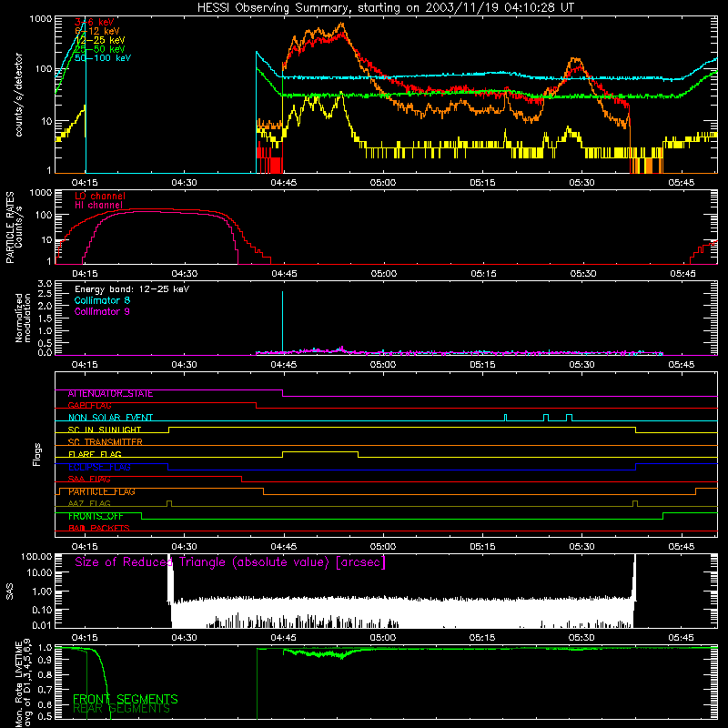Select the orange 6-12 keV legend label
This screenshot has width=728, height=728.
tap(97, 31)
